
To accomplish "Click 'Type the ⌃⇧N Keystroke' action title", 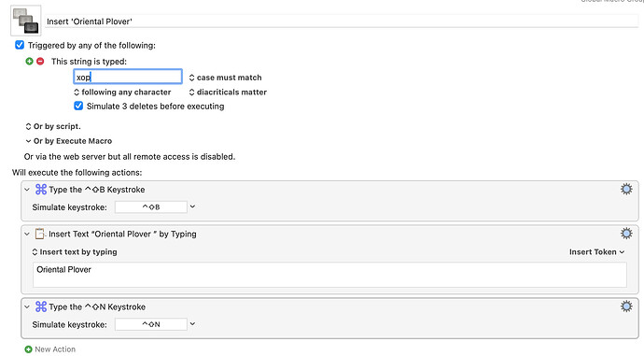I will [x=97, y=306].
